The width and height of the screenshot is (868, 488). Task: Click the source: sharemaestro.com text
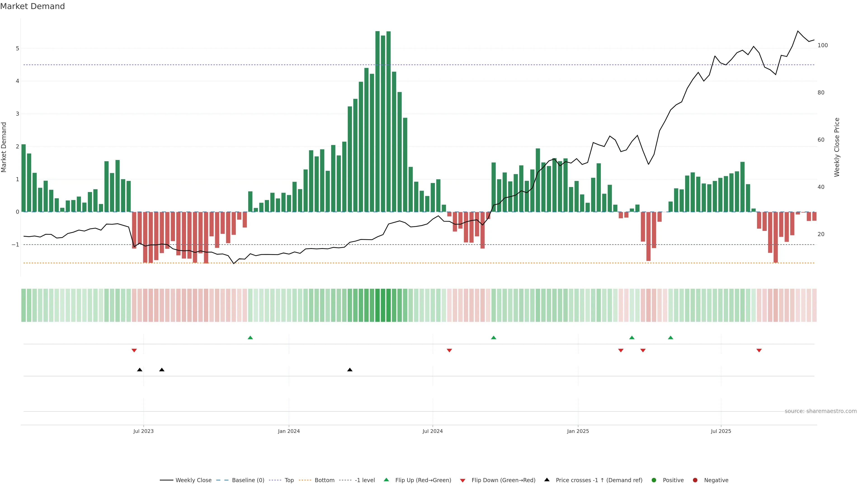tap(821, 411)
